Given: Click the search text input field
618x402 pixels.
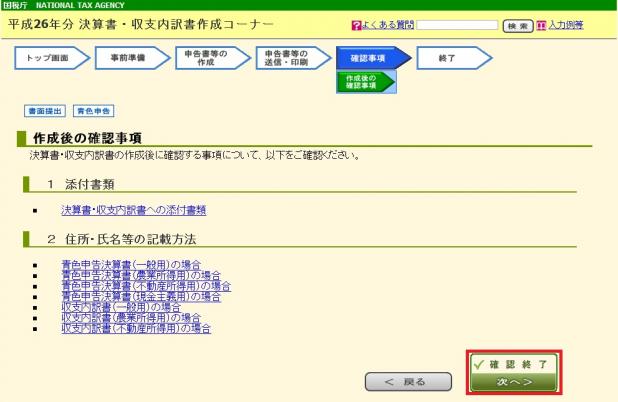Looking at the screenshot, I should pyautogui.click(x=459, y=24).
